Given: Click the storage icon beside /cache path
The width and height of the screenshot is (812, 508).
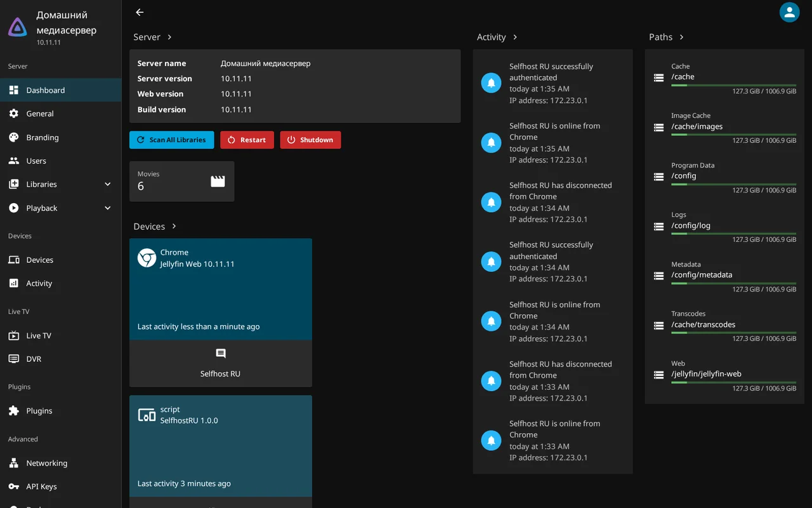Looking at the screenshot, I should click(x=658, y=77).
